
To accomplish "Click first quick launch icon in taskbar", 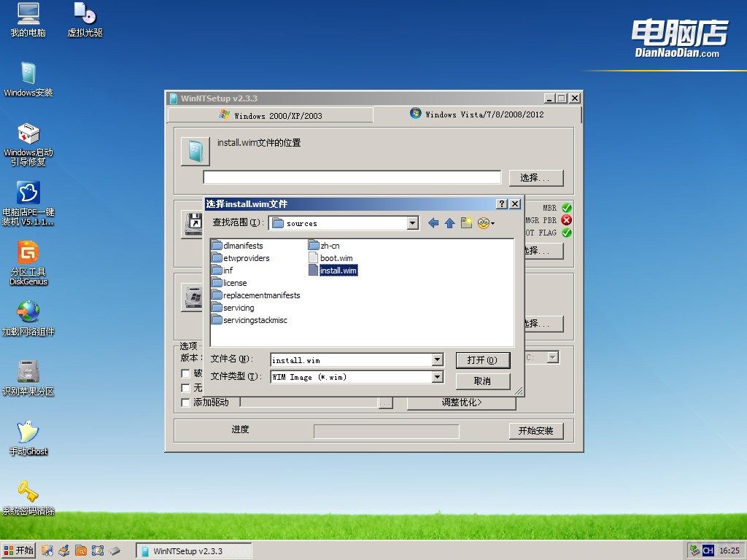I will point(47,551).
